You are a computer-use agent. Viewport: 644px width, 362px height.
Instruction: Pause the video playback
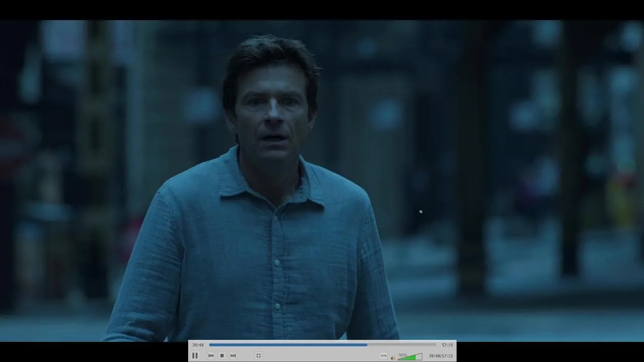coord(195,355)
